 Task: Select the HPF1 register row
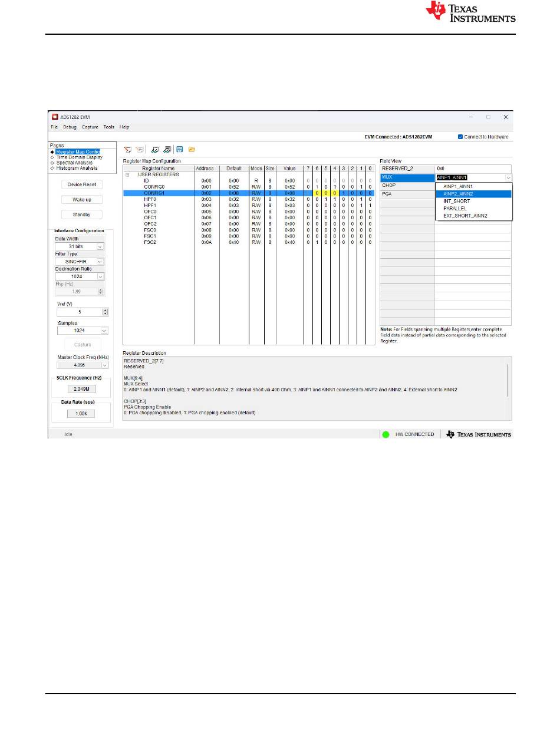(249, 205)
